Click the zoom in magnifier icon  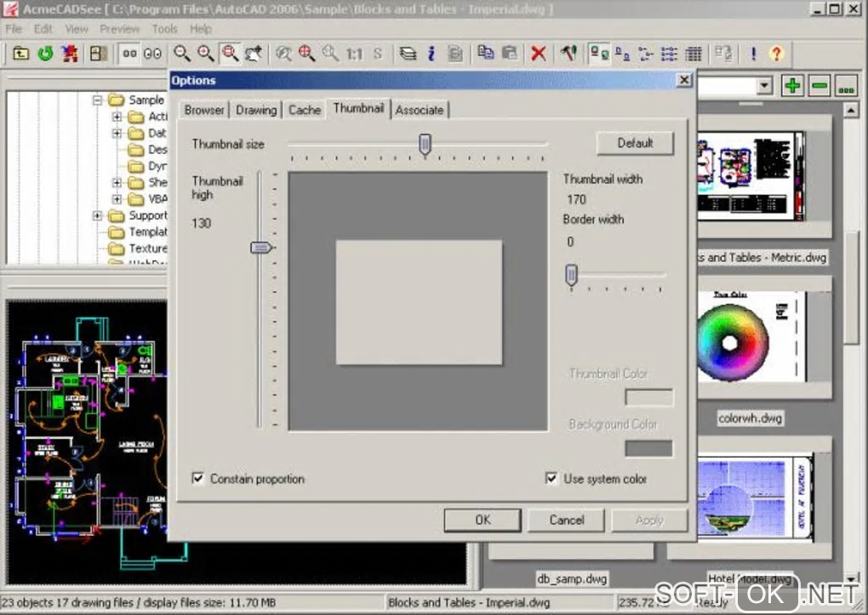pos(206,54)
